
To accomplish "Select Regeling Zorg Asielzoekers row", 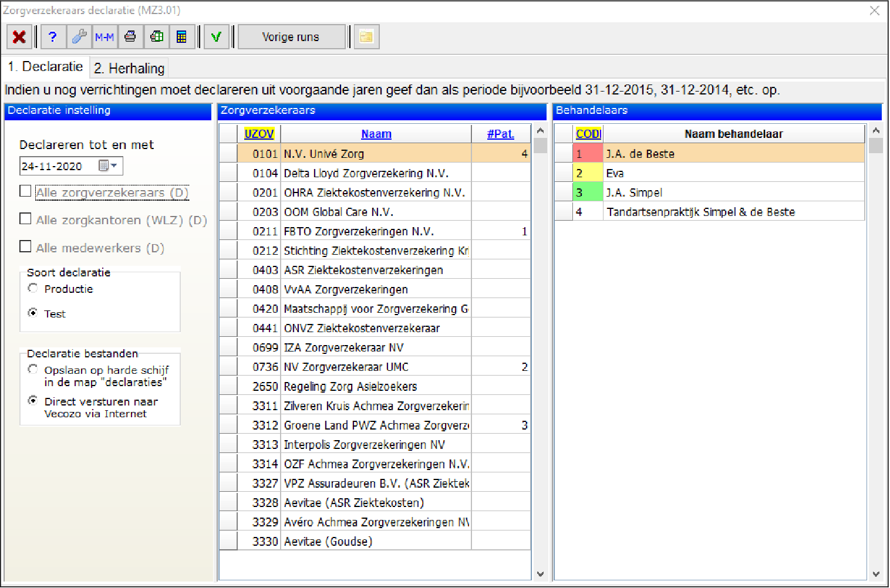I will 376,386.
